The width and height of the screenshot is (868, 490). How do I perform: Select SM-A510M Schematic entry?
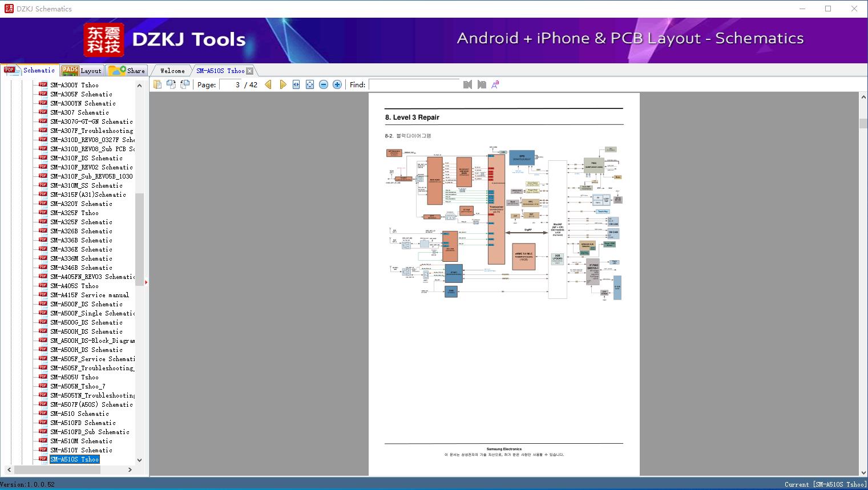coord(81,441)
